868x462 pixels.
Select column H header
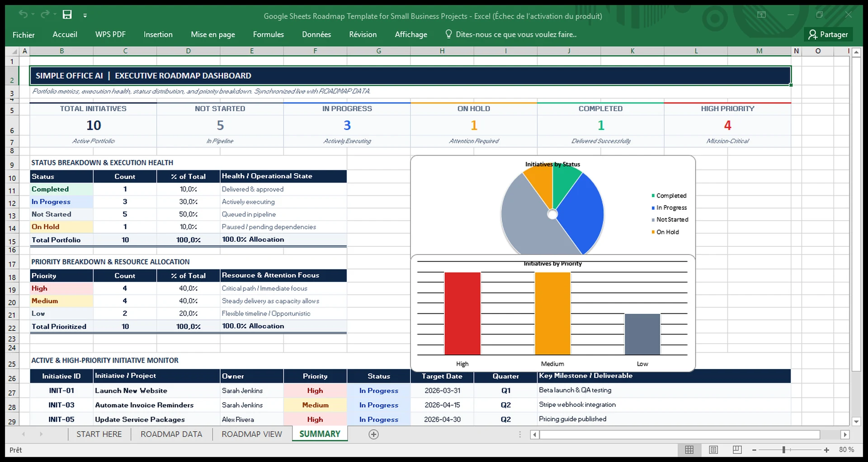click(x=442, y=51)
